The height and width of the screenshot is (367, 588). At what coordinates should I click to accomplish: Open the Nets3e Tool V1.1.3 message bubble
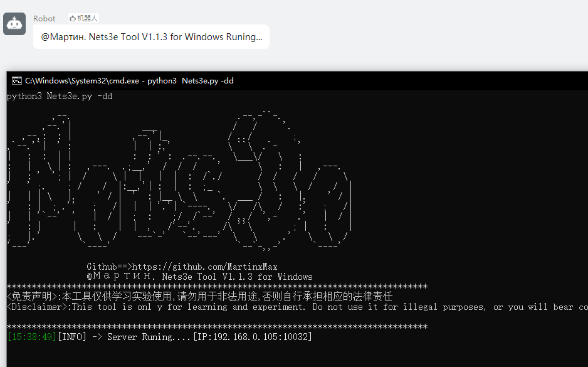(x=151, y=37)
